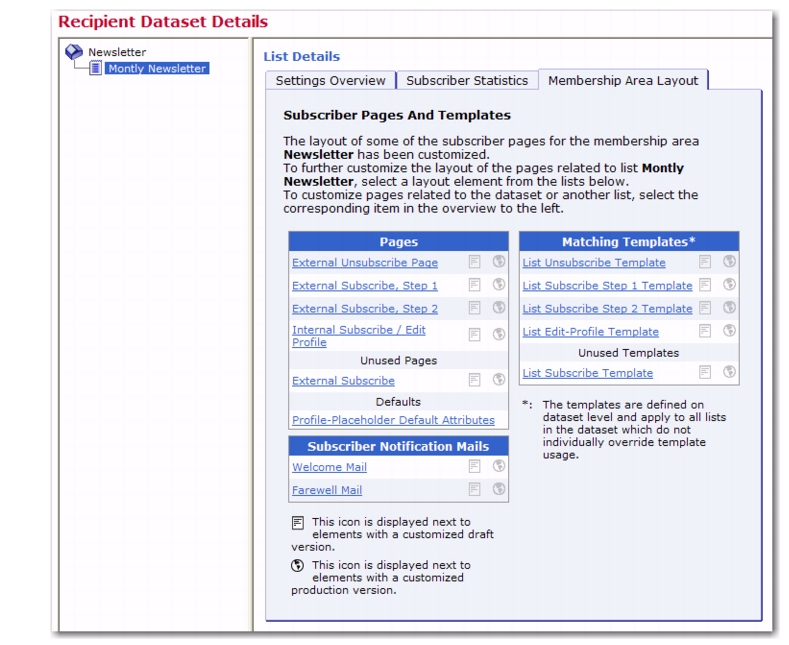The image size is (789, 645).
Task: Click draft icon for Welcome Mail
Action: 475,466
